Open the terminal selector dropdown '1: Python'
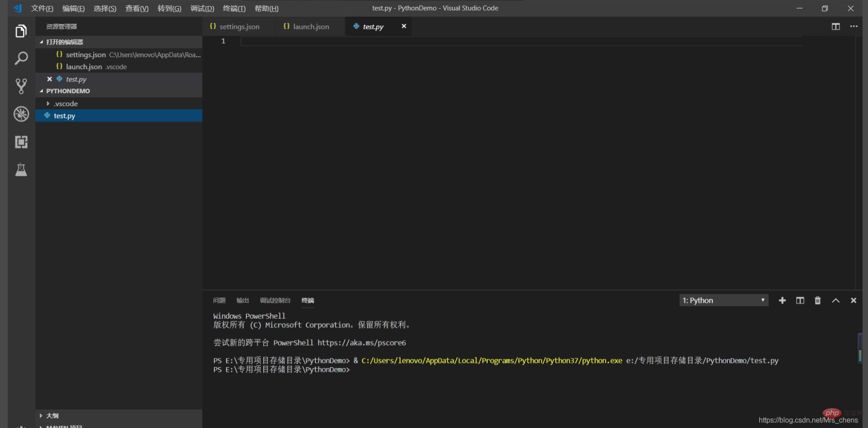The image size is (868, 428). pos(724,301)
